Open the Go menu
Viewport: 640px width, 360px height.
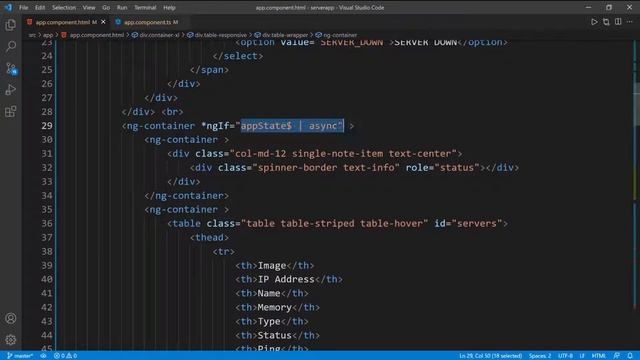pos(106,7)
